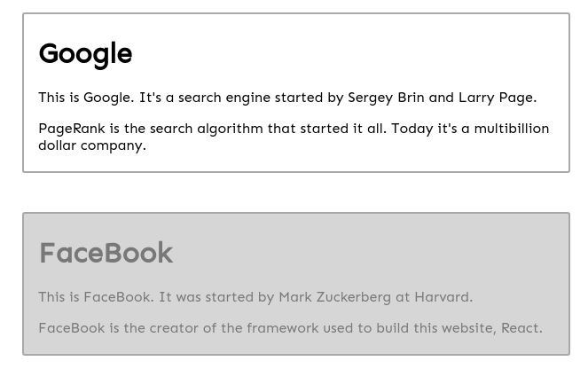Click 'This is FaceBook.' text
Image resolution: width=588 pixels, height=369 pixels.
(96, 297)
